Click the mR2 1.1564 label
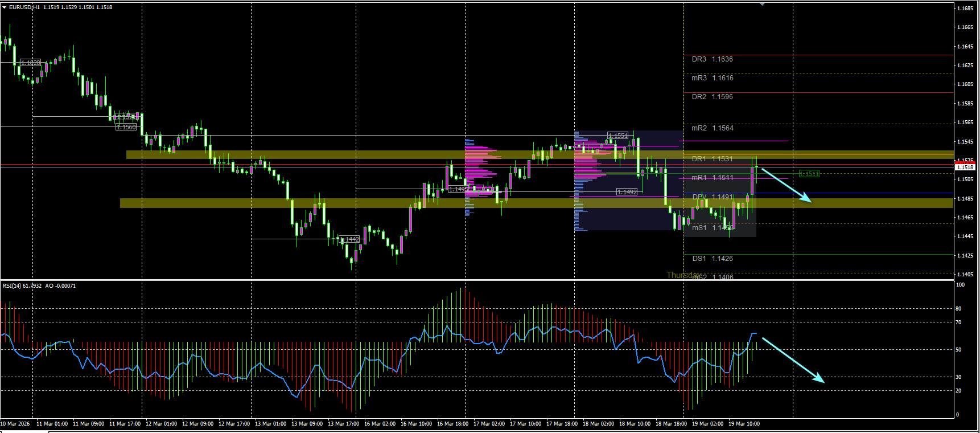Screen dimensions: 980x433 [x=712, y=128]
